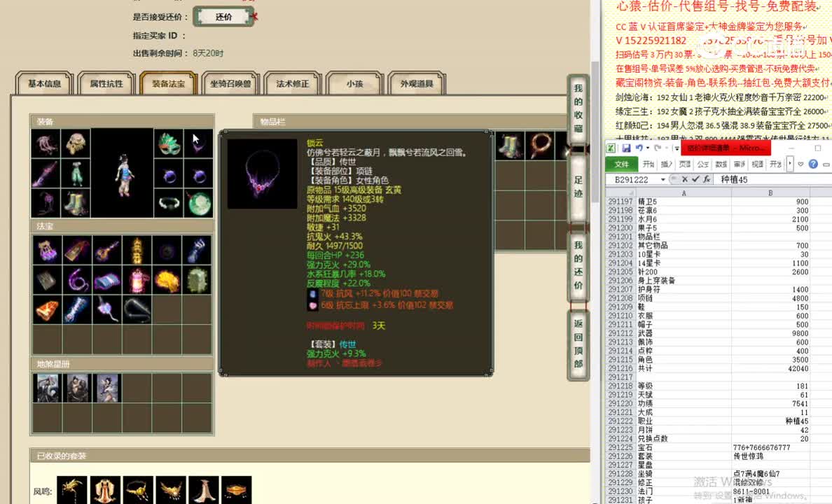This screenshot has height=504, width=832.
Task: Click the Insert Function fx icon
Action: 706,178
